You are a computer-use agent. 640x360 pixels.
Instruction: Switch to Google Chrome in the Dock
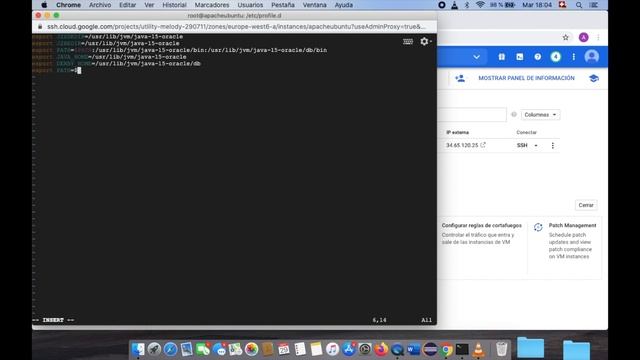(446, 349)
